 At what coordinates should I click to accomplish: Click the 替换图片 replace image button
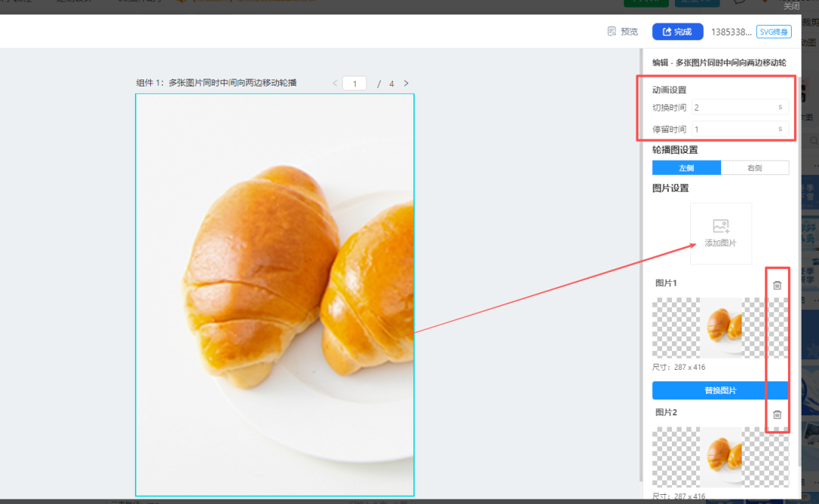point(720,390)
